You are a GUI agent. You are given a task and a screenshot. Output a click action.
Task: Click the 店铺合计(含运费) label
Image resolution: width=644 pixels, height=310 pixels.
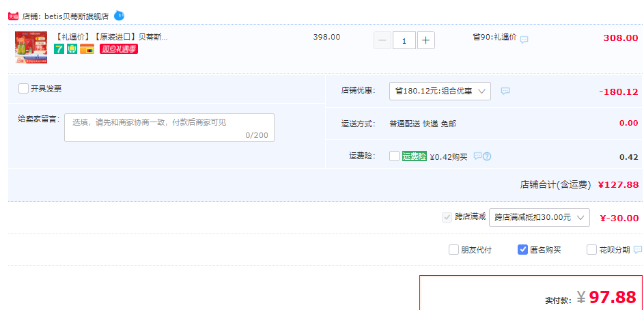click(x=555, y=185)
